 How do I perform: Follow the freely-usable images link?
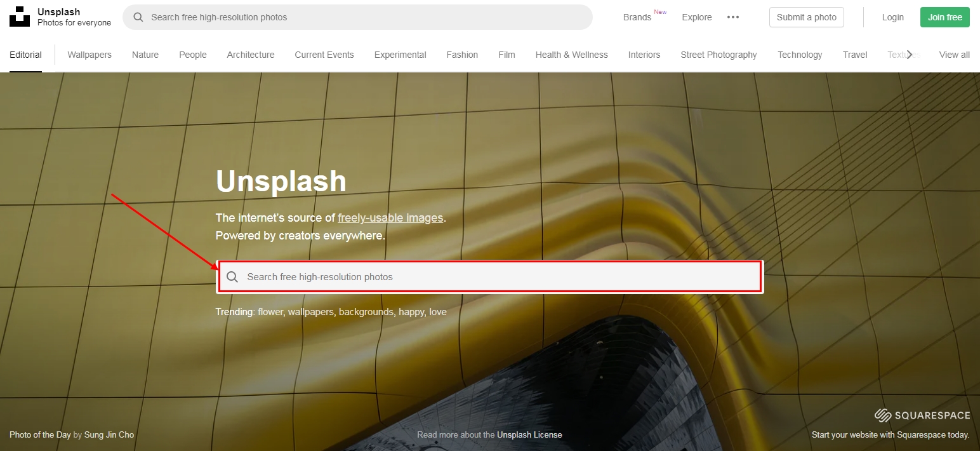pos(390,218)
